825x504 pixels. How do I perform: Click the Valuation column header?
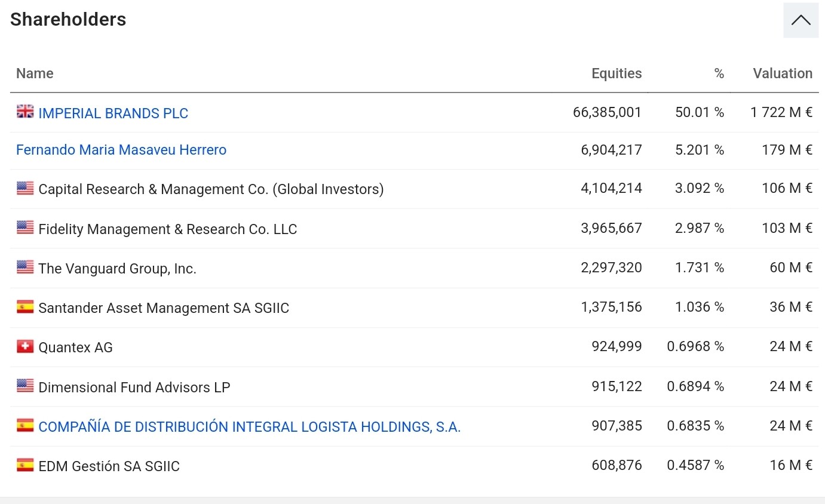tap(783, 73)
